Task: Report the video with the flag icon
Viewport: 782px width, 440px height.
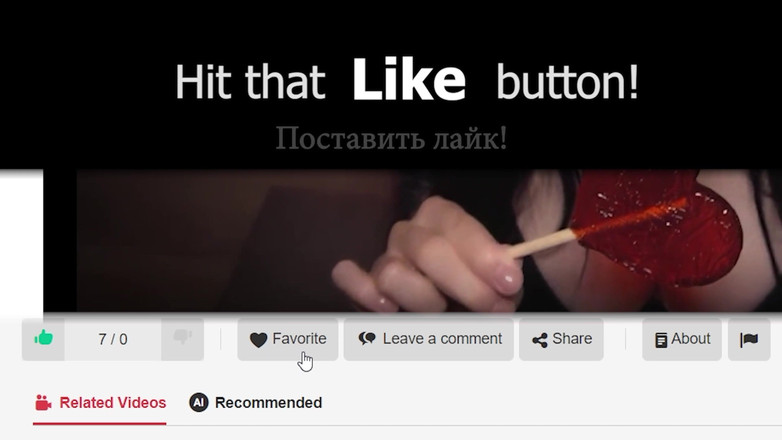Action: click(749, 339)
